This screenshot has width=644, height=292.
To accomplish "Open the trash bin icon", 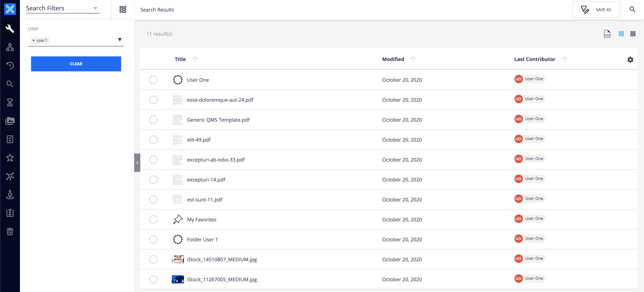I will tap(10, 232).
